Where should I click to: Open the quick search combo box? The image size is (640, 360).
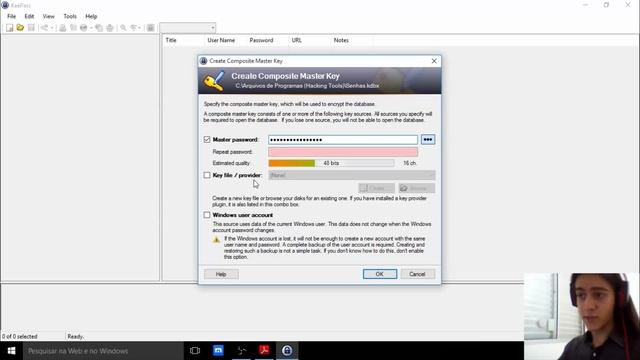(x=188, y=28)
